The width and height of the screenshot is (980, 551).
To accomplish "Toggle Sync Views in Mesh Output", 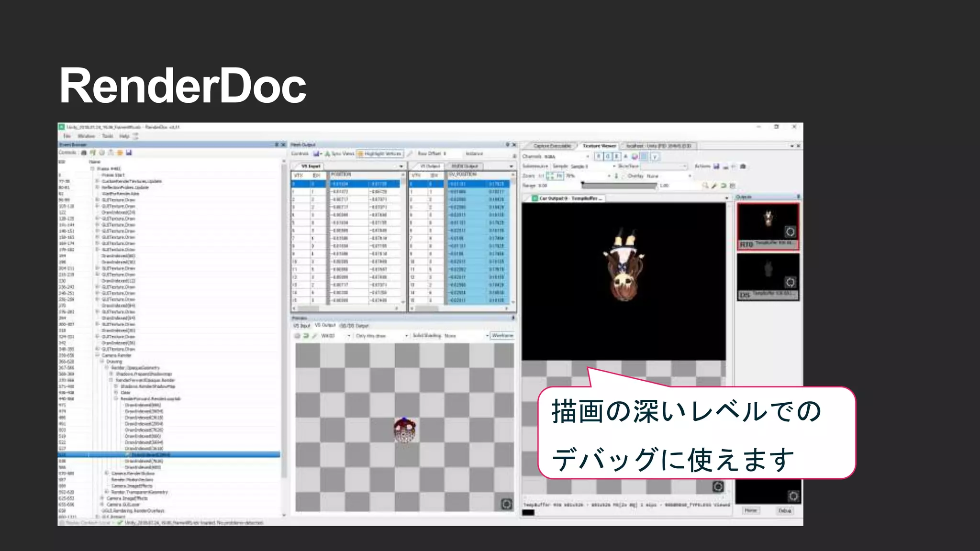I will [x=339, y=154].
